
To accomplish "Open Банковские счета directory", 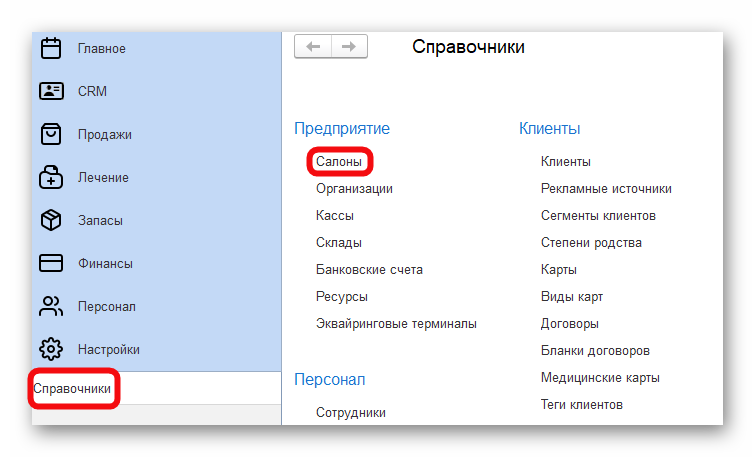I will pos(369,270).
